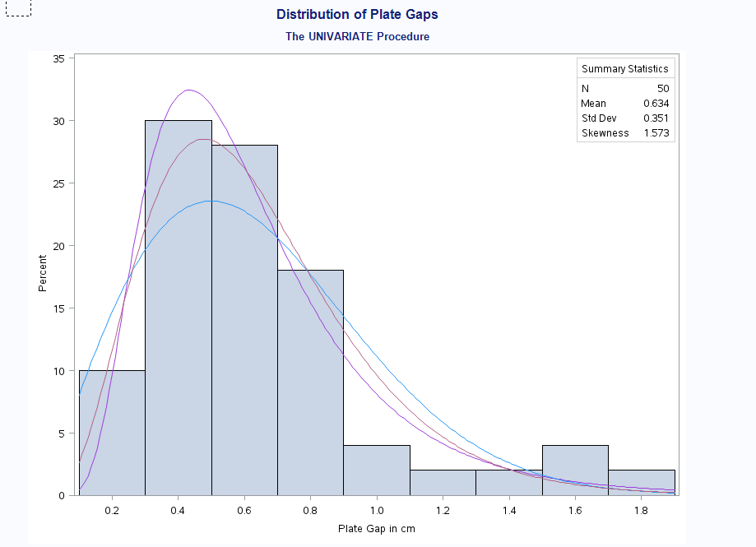Select the histogram bar at plate gap 0.6
Image resolution: width=756 pixels, height=547 pixels.
245,321
